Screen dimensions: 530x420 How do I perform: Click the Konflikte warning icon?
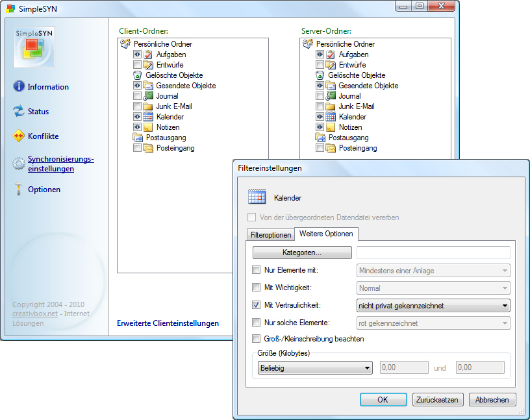click(19, 136)
